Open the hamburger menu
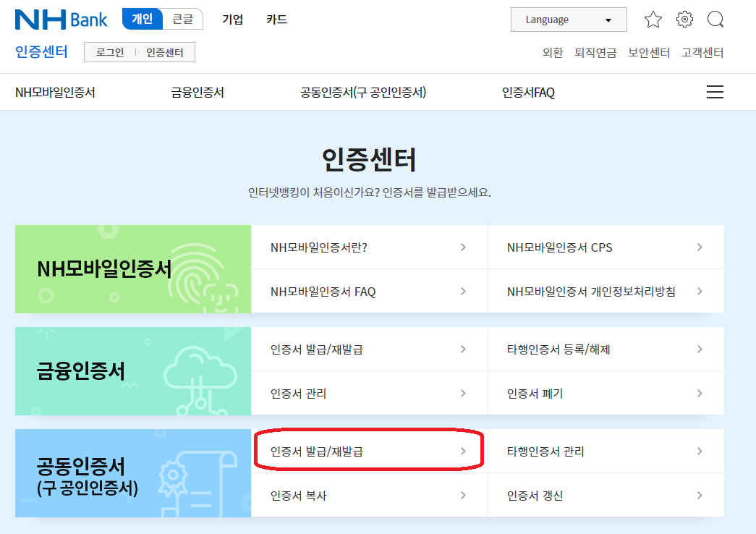756x534 pixels. pyautogui.click(x=715, y=92)
